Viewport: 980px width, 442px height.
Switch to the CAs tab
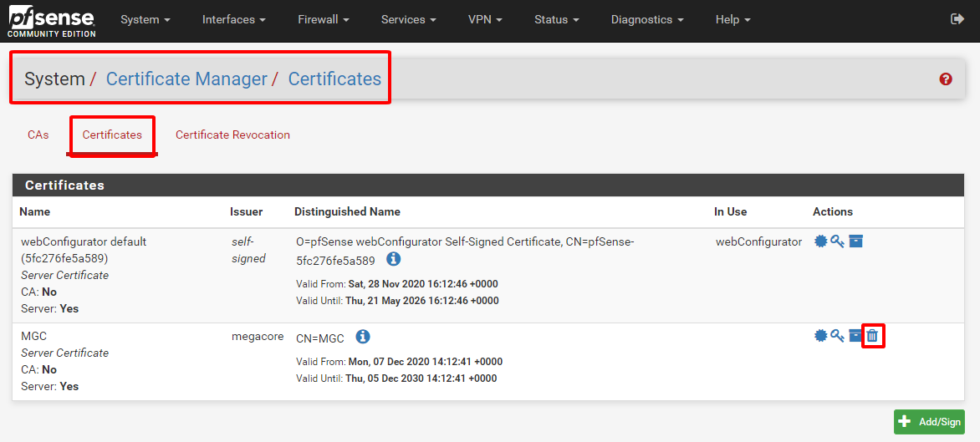[38, 135]
